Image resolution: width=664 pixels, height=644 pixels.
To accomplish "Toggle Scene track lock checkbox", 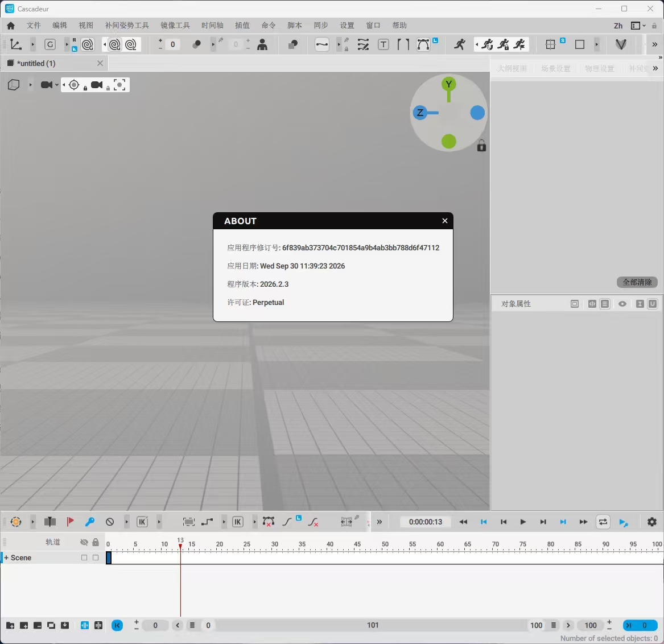I will [x=96, y=558].
